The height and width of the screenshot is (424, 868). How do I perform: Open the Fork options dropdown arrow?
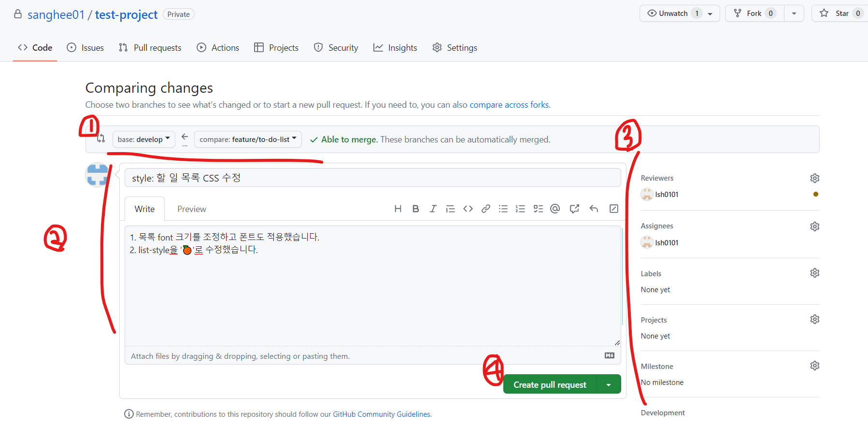pos(794,14)
